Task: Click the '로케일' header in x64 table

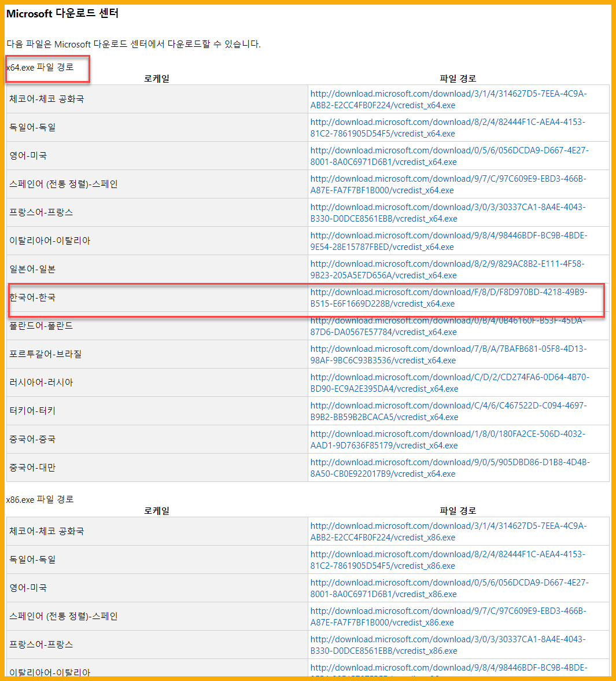Action: (x=157, y=79)
